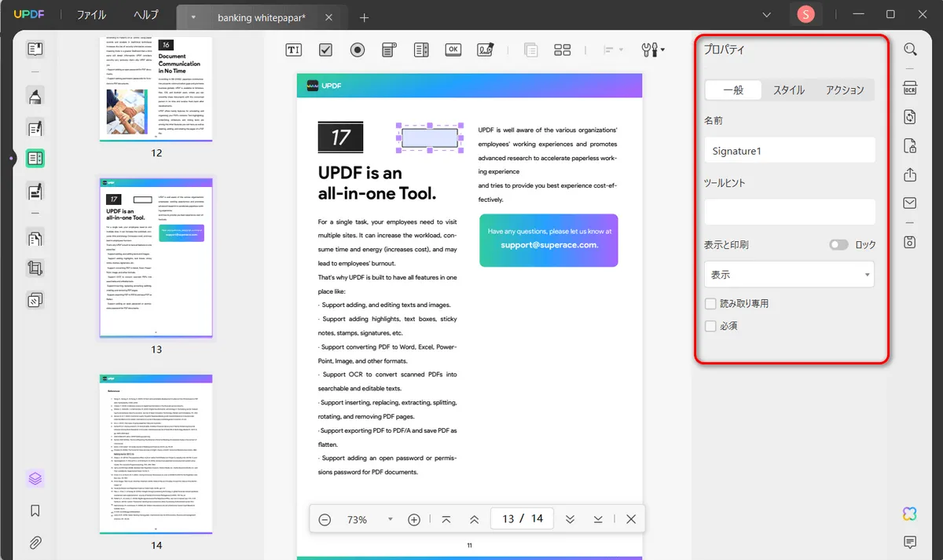Screen dimensions: 943x560
Task: Open the ファイル menu
Action: point(92,15)
